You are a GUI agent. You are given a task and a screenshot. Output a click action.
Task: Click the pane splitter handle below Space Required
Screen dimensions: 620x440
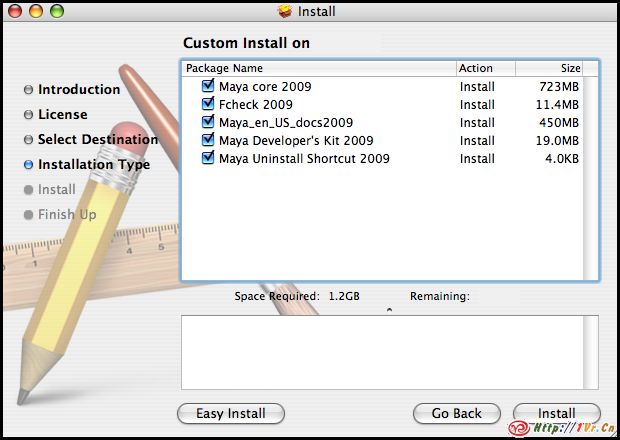[389, 310]
